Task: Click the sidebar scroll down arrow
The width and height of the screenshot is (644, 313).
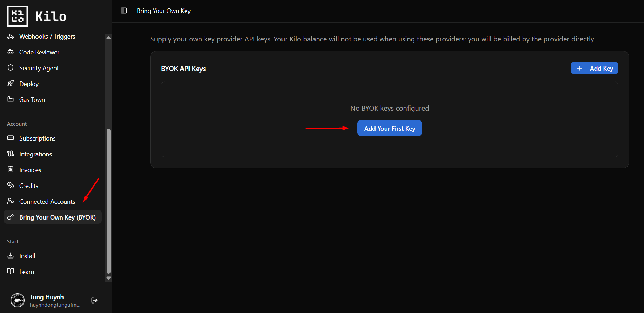Action: click(108, 278)
